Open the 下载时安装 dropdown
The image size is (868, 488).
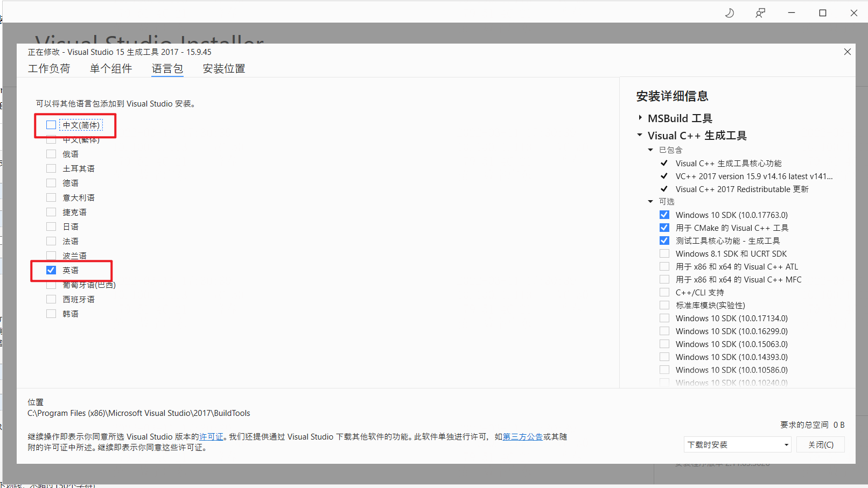click(738, 444)
